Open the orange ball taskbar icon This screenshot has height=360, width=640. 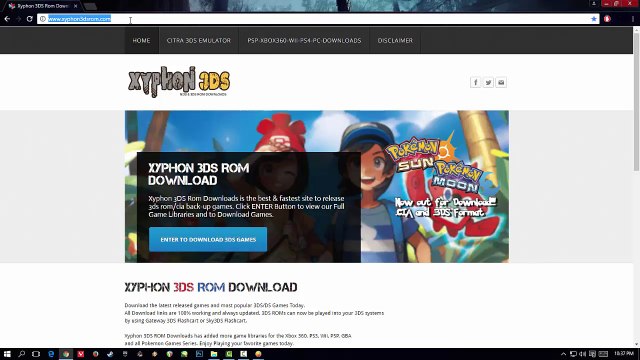click(x=258, y=354)
